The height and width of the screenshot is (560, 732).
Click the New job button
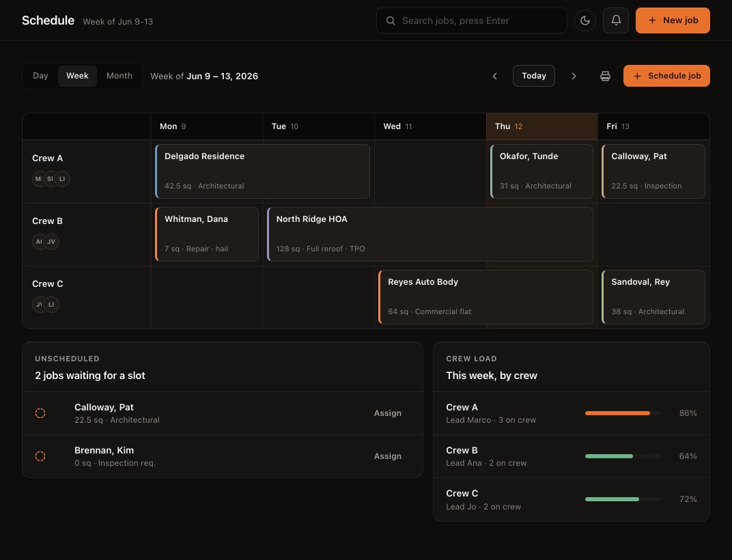pos(673,20)
